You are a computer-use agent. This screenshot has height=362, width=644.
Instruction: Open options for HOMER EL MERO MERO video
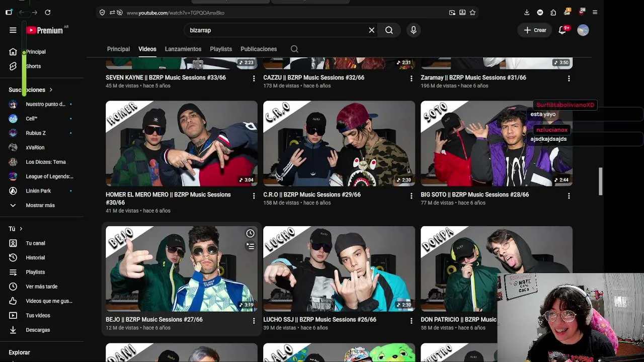coord(254,196)
